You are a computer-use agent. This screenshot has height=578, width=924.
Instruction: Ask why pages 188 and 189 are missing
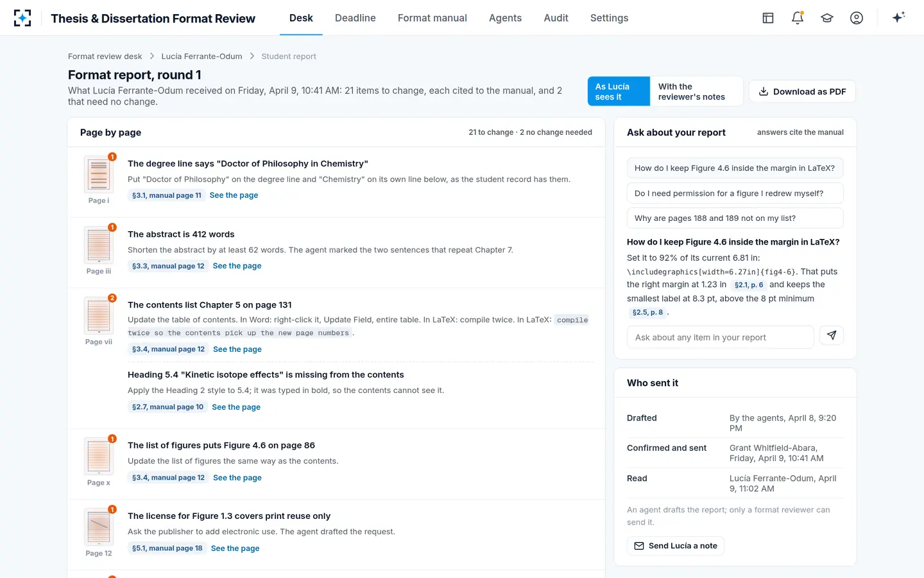click(735, 218)
